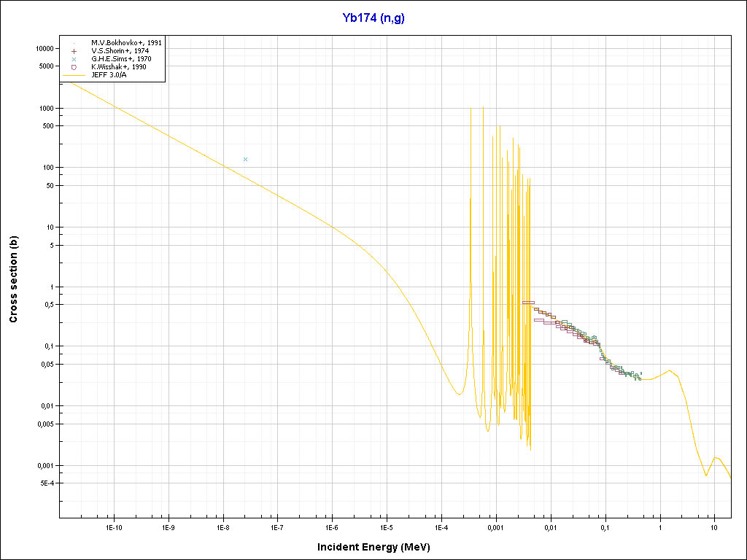The image size is (747, 560).
Task: Click the 5E-4 tick label on y-axis
Action: click(x=46, y=483)
